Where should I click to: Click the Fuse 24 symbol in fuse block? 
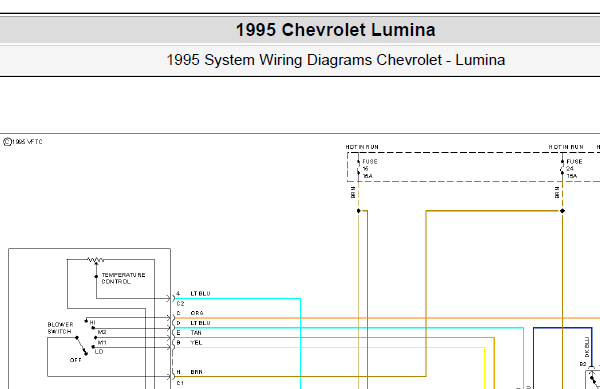tap(562, 167)
